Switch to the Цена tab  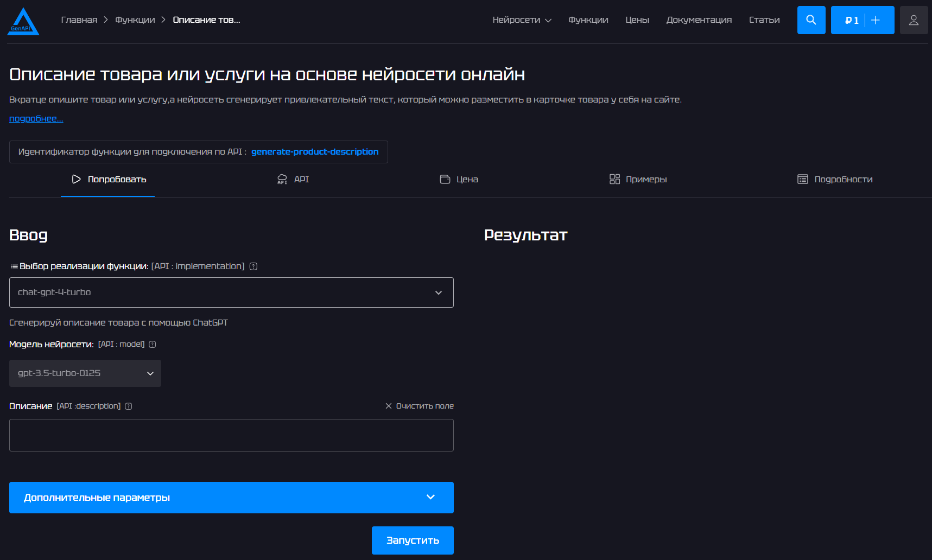459,180
